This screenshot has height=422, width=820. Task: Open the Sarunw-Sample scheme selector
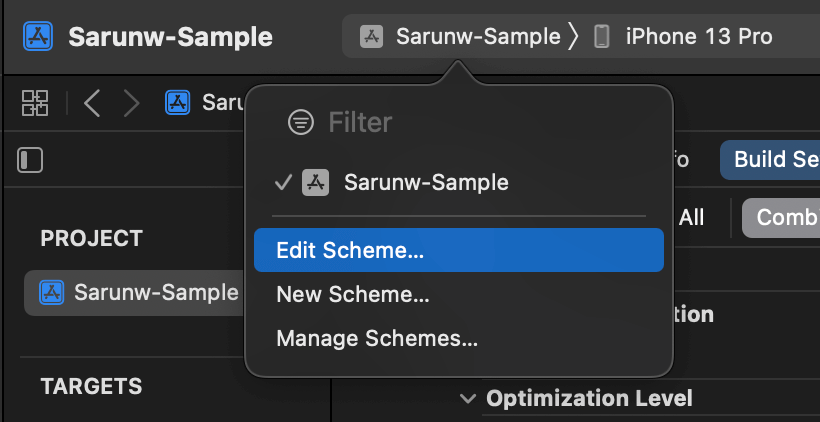point(477,37)
